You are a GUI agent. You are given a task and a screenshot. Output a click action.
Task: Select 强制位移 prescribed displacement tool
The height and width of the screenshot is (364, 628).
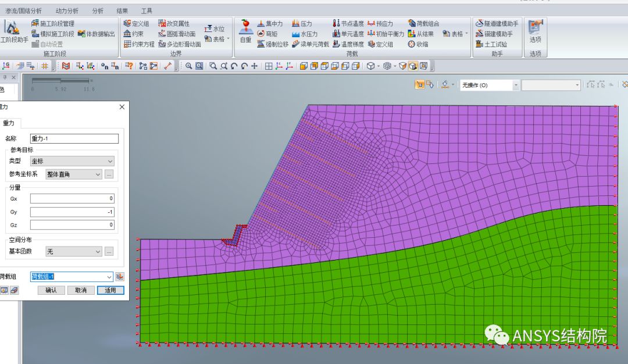coord(273,44)
